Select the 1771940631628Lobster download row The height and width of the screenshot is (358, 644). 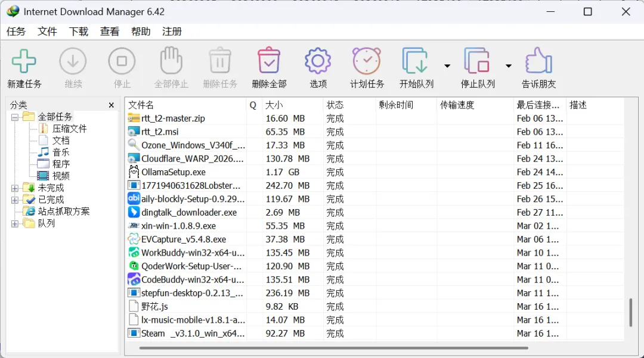tap(374, 186)
